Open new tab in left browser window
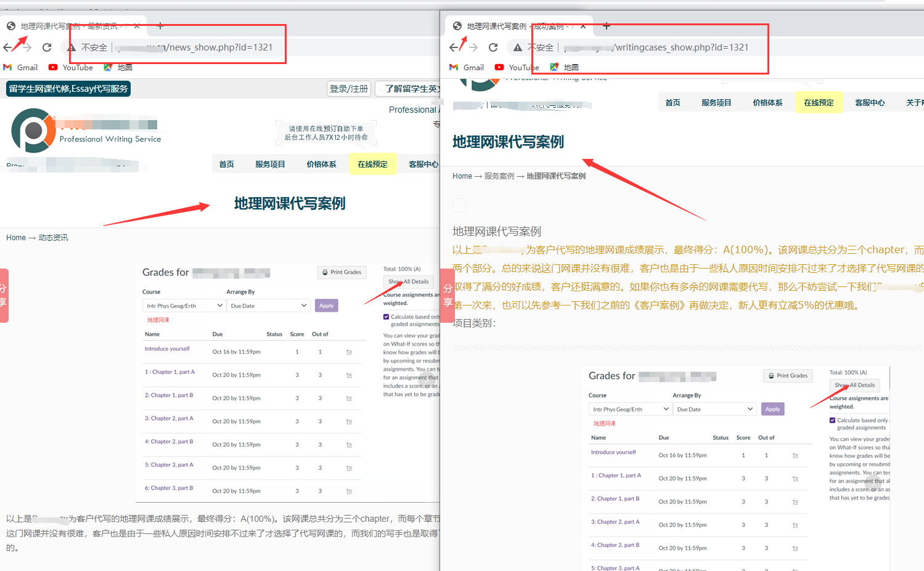Screen dimensions: 924x571 point(160,26)
